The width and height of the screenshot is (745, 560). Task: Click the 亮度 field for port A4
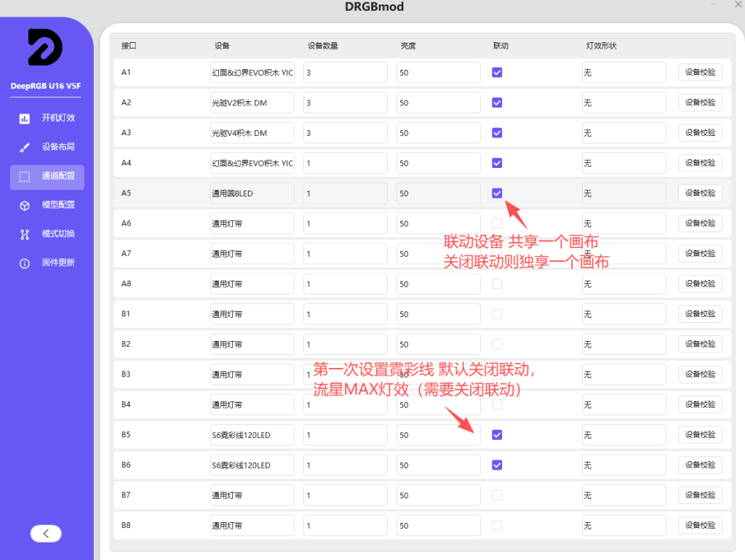click(438, 163)
